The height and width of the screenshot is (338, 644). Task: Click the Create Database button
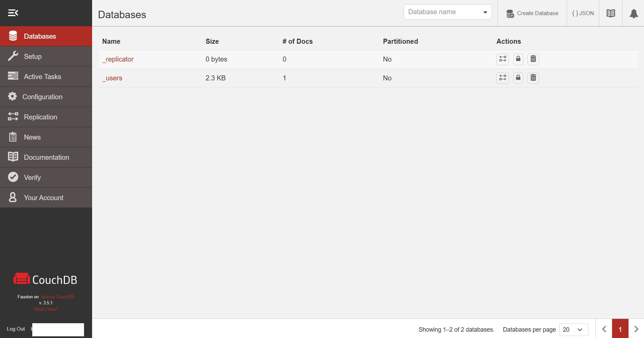pos(532,13)
